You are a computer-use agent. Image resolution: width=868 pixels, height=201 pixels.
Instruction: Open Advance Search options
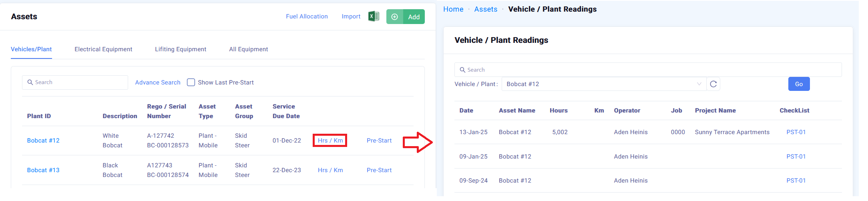[x=158, y=82]
